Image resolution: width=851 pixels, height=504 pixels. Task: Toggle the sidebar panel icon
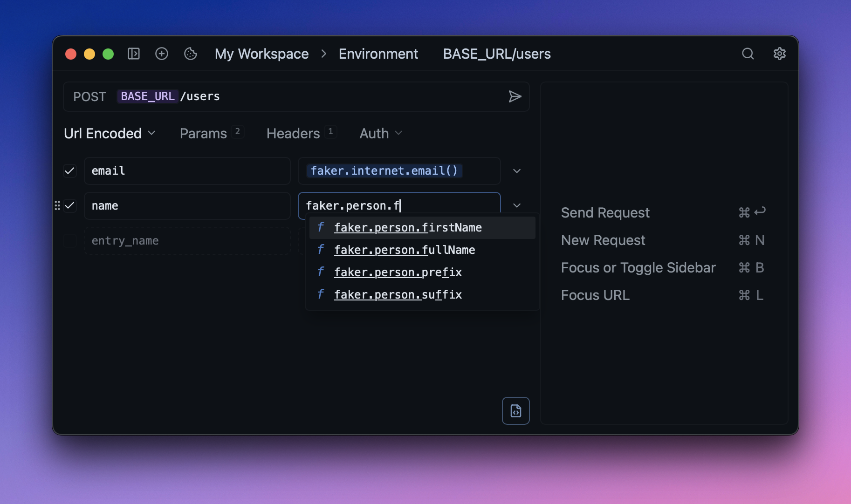click(x=134, y=54)
